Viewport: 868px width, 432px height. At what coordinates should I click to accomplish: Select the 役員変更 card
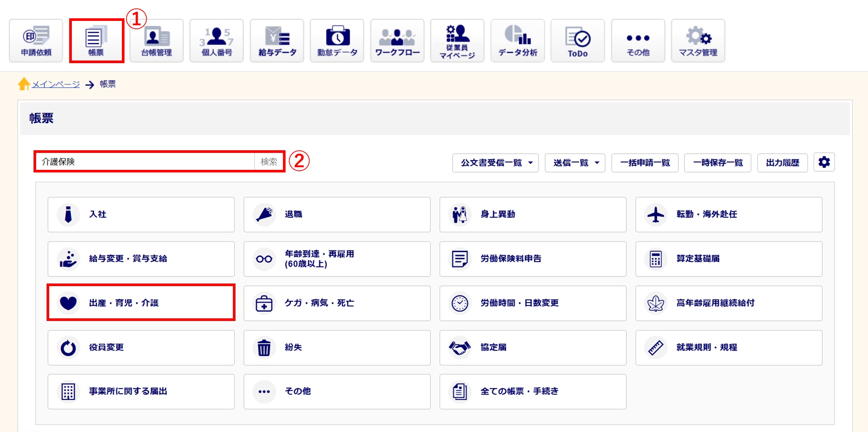[141, 348]
